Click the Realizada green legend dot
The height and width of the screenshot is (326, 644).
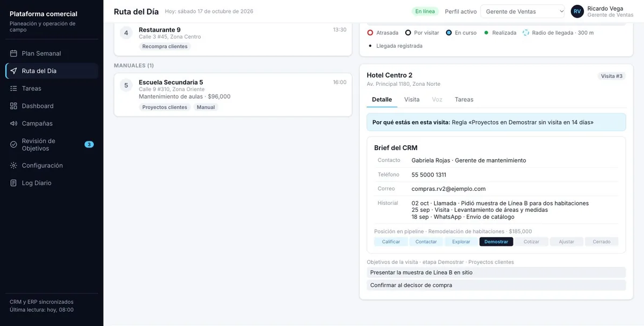(486, 33)
